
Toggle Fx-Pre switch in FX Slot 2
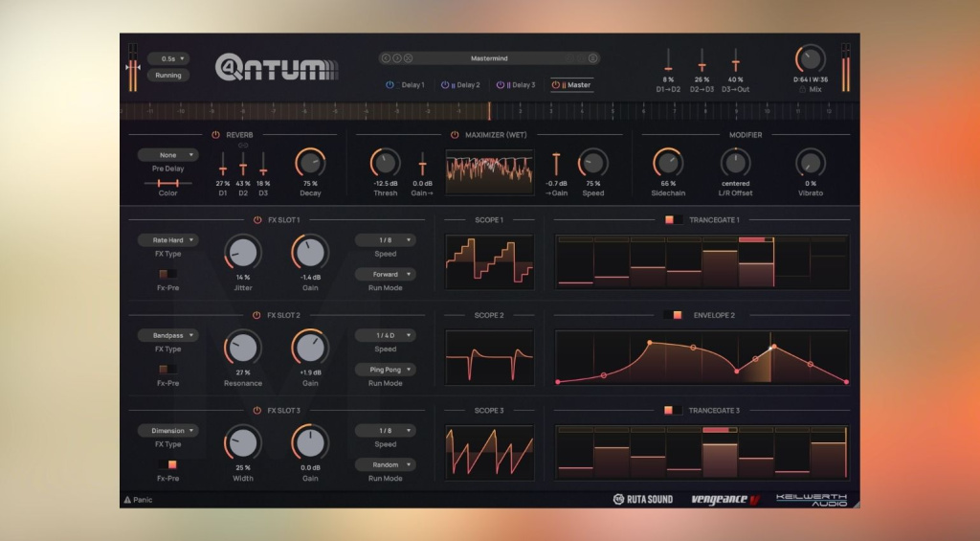click(x=167, y=369)
